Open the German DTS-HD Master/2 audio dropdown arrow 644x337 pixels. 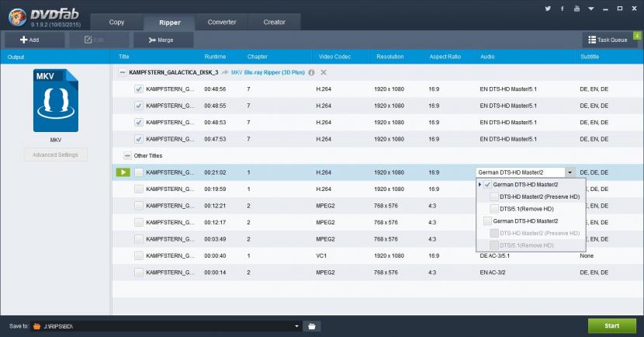tap(570, 172)
